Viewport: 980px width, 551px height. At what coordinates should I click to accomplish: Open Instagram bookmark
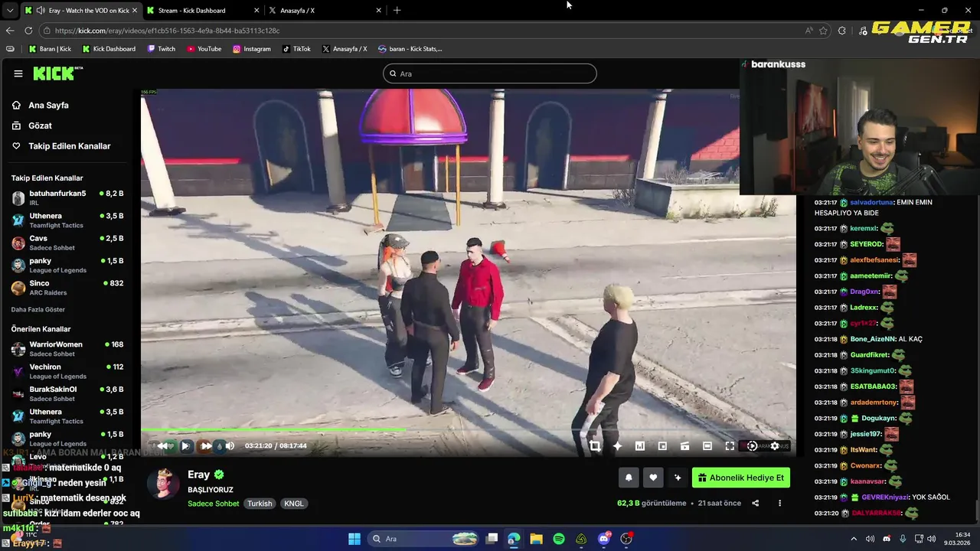[252, 49]
